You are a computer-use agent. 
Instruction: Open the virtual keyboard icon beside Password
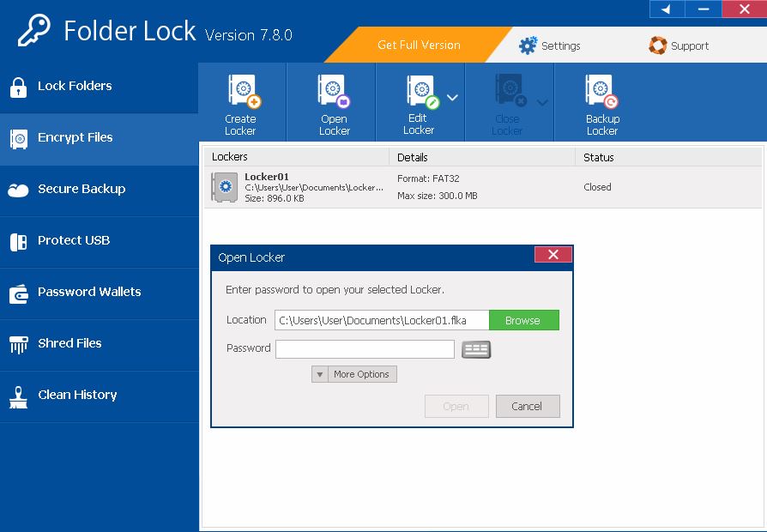click(476, 349)
